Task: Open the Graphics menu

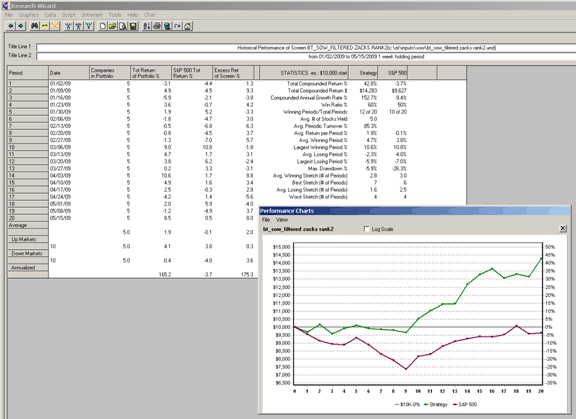Action: [29, 15]
